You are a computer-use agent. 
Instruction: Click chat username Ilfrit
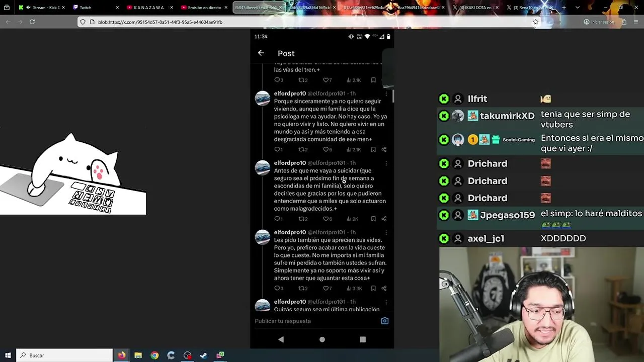(477, 99)
